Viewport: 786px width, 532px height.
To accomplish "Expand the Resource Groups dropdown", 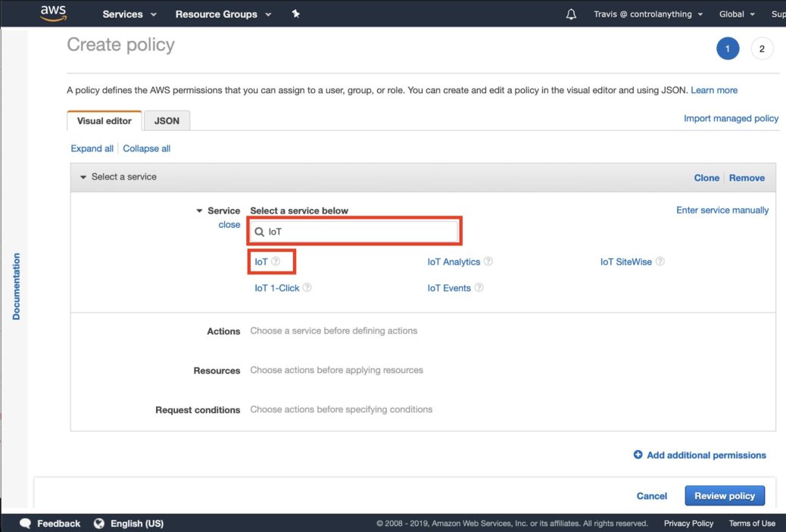I will (223, 14).
